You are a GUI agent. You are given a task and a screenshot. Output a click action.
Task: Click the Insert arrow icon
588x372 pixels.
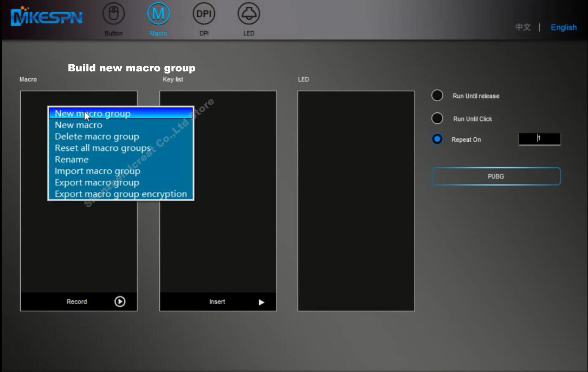tap(261, 302)
